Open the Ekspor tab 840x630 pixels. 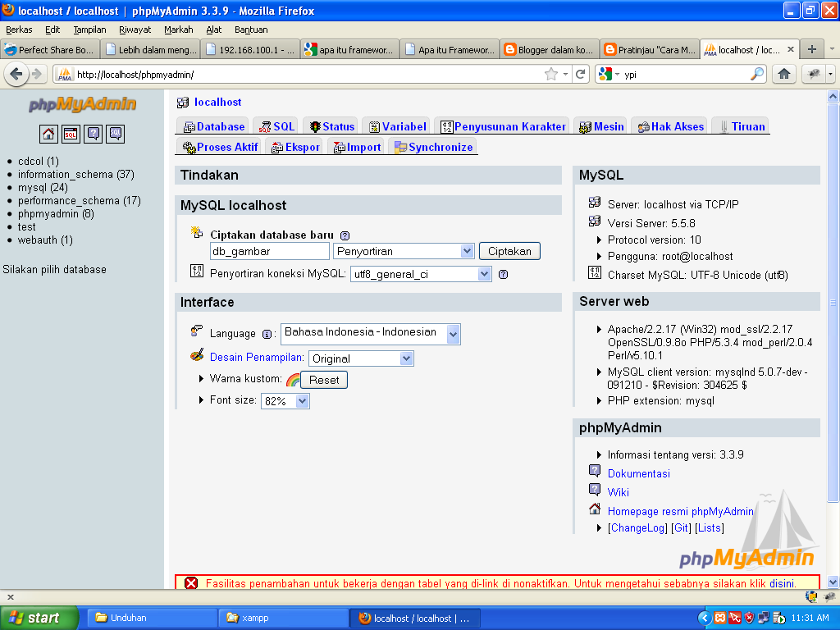click(294, 147)
